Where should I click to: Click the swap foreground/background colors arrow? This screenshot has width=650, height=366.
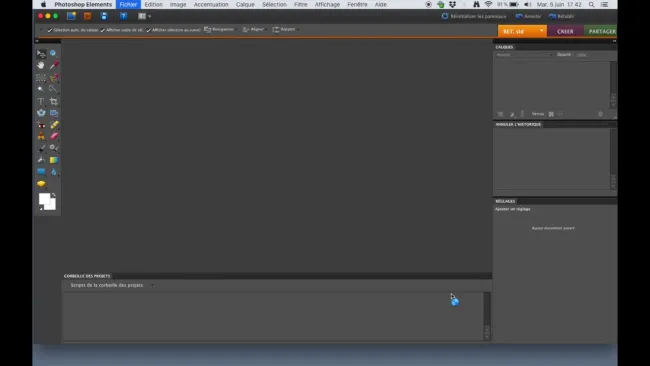(53, 195)
